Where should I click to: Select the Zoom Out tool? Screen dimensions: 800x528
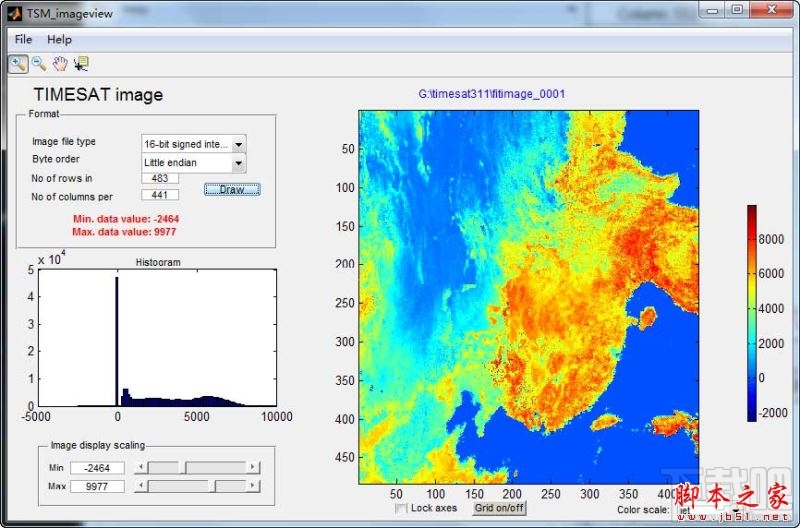(39, 64)
